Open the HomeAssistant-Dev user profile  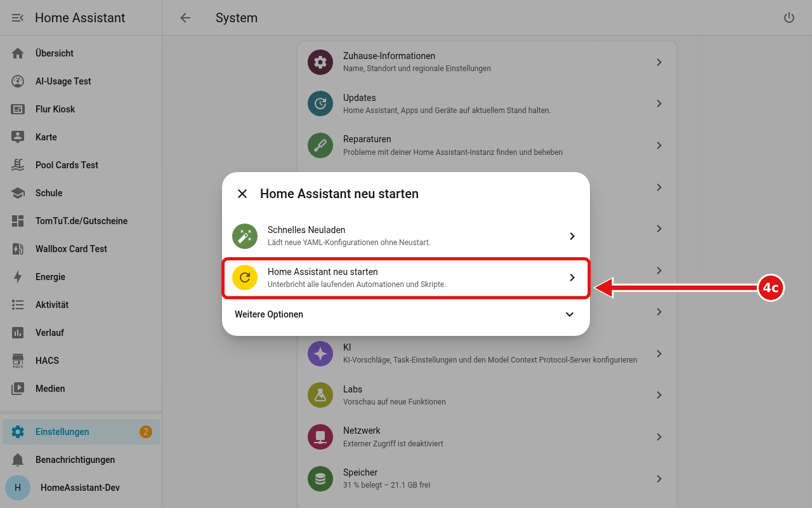coord(81,488)
